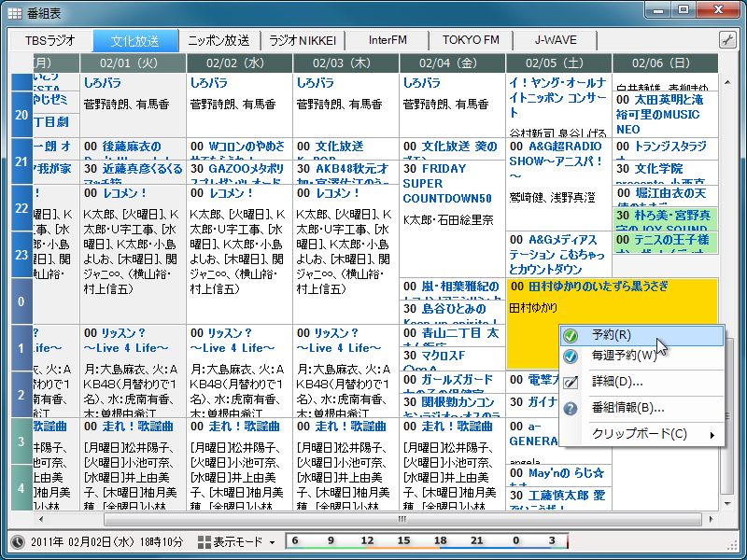Select the hour 23 row header

tap(21, 255)
